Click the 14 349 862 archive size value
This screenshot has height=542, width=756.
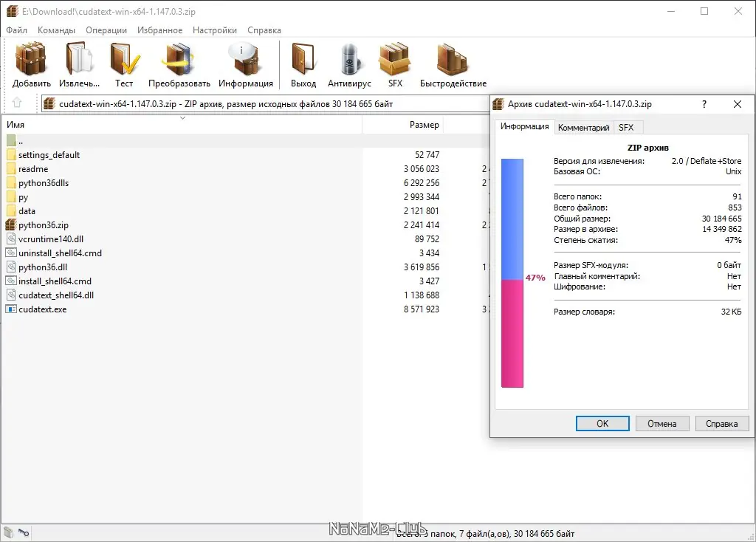[x=721, y=229]
